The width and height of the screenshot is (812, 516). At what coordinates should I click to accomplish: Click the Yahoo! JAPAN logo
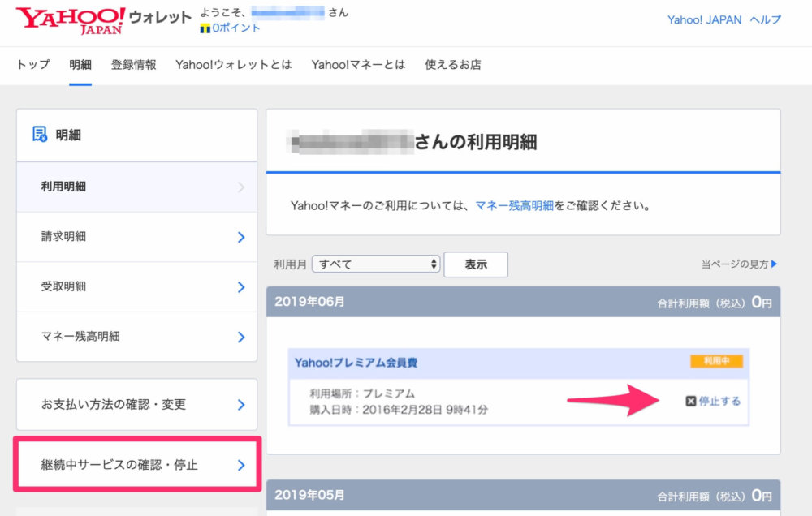(x=71, y=20)
